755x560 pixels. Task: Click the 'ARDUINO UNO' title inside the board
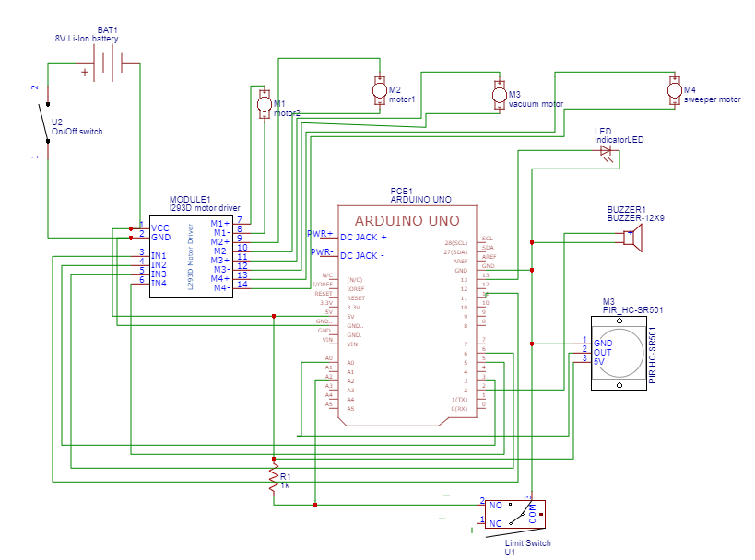tap(407, 221)
